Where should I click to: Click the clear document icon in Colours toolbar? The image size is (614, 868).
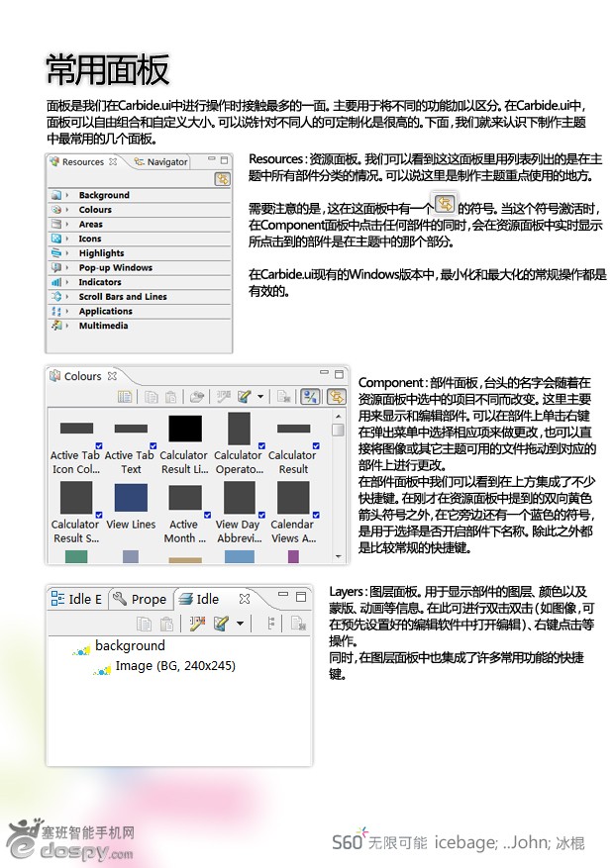click(x=284, y=396)
